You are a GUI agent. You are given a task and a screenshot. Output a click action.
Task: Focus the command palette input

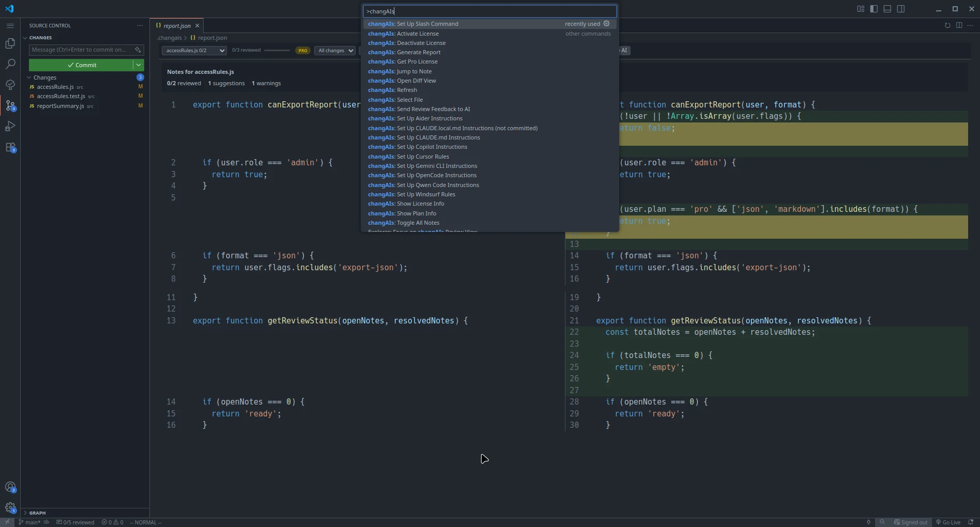489,11
